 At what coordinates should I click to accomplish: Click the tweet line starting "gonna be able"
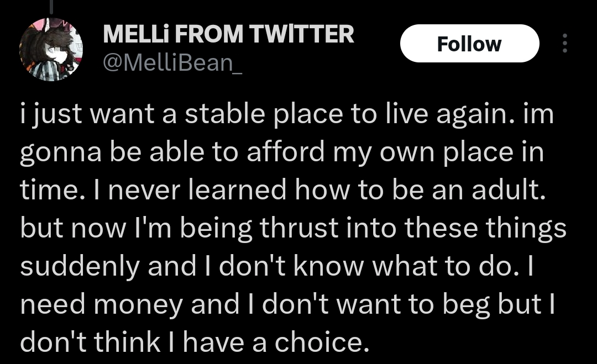[282, 151]
